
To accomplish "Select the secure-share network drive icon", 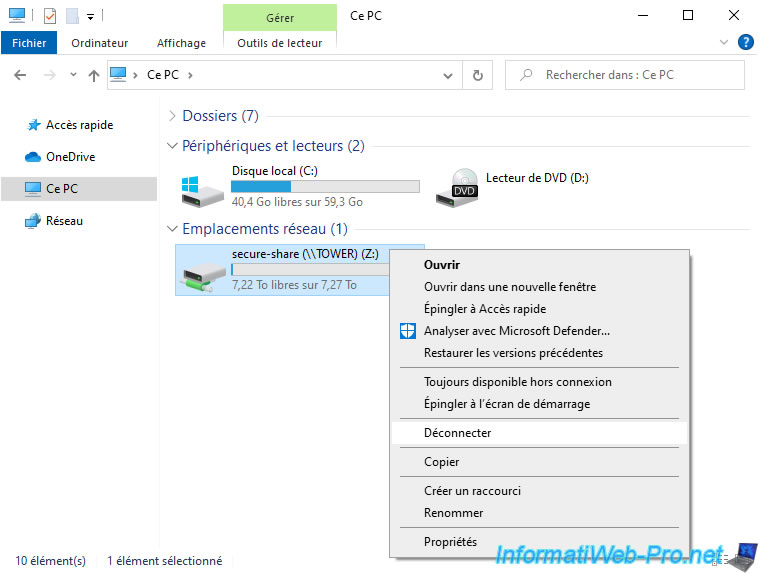I will pyautogui.click(x=202, y=271).
